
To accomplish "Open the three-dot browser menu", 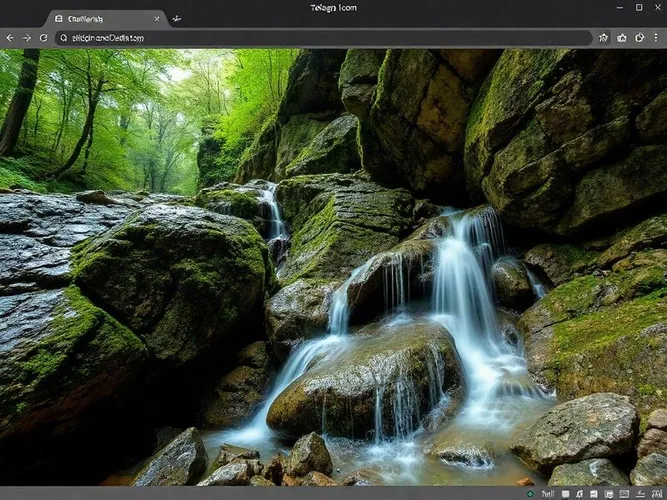I will pos(656,38).
